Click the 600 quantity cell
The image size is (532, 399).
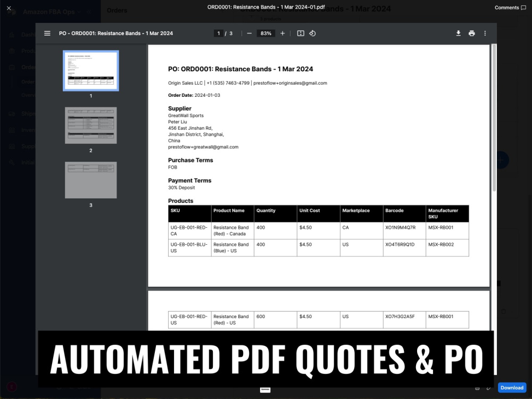[276, 320]
